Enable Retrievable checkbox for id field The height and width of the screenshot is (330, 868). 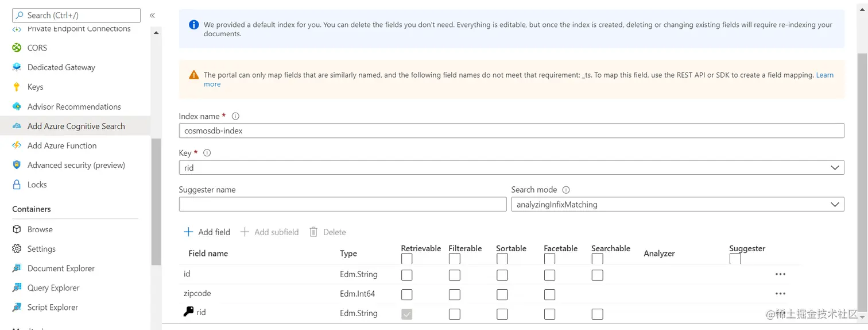point(406,275)
